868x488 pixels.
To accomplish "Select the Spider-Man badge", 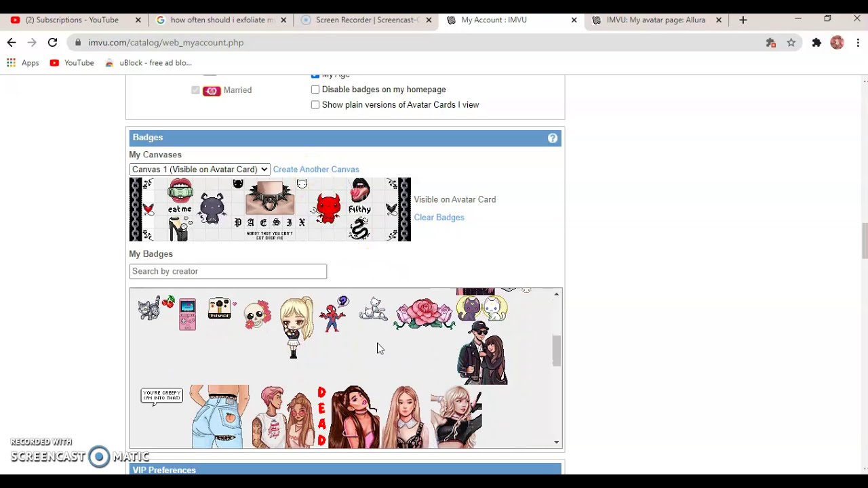I will 334,314.
